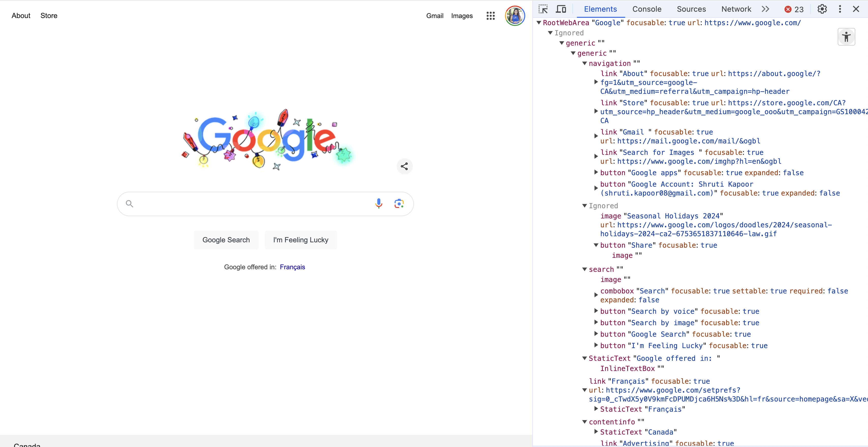Screen dimensions: 868x447
Task: Select the InlineTextBox row
Action: tap(632, 368)
